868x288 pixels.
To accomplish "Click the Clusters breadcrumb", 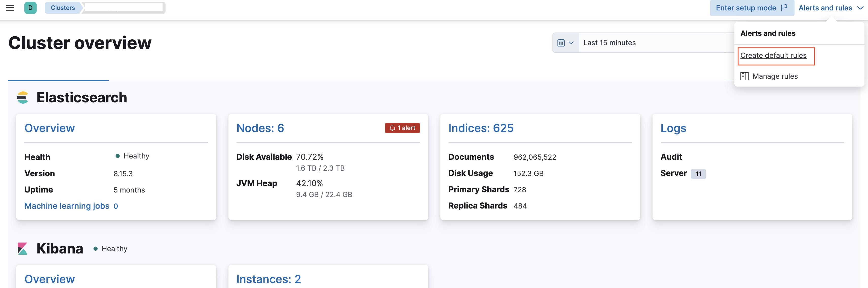I will tap(63, 7).
